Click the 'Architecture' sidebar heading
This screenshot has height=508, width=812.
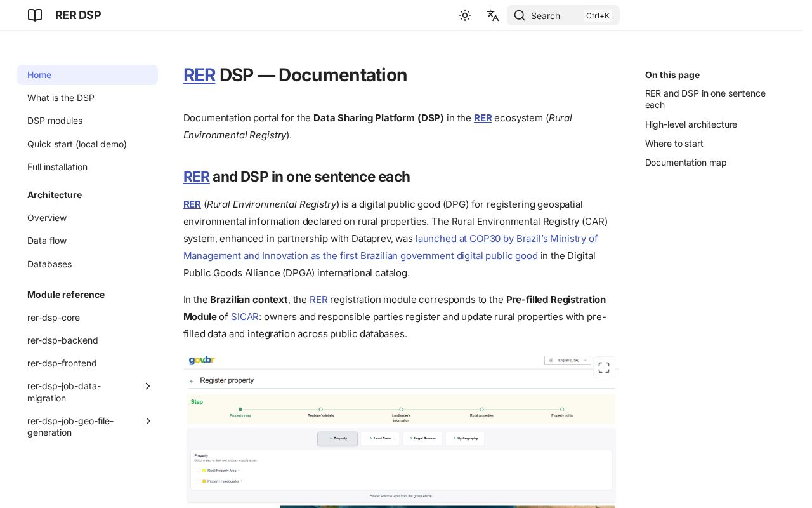[x=55, y=195]
